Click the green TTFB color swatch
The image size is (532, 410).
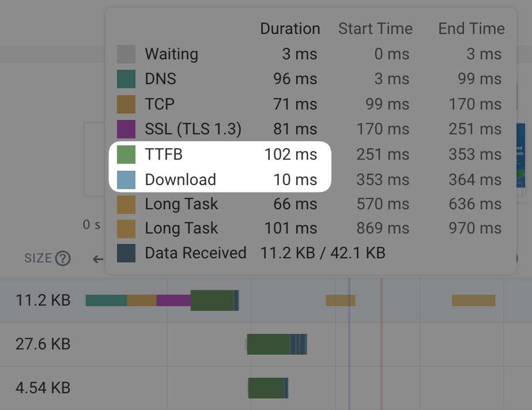(x=126, y=155)
